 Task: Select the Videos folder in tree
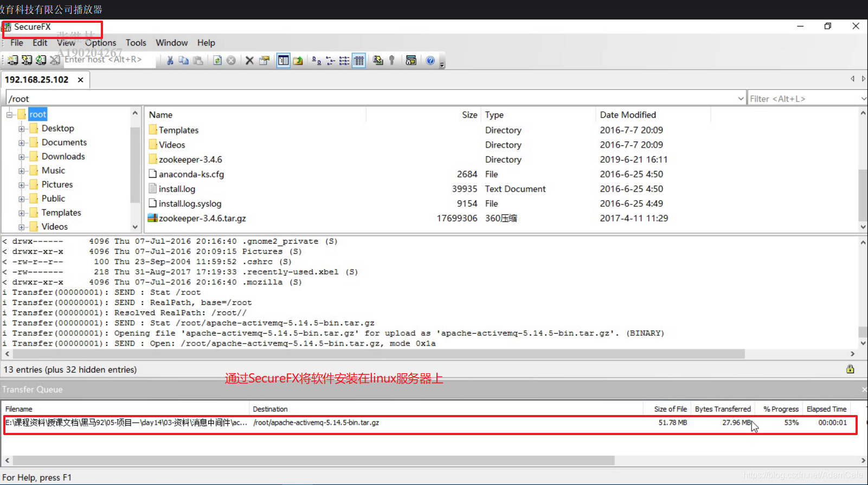coord(55,227)
